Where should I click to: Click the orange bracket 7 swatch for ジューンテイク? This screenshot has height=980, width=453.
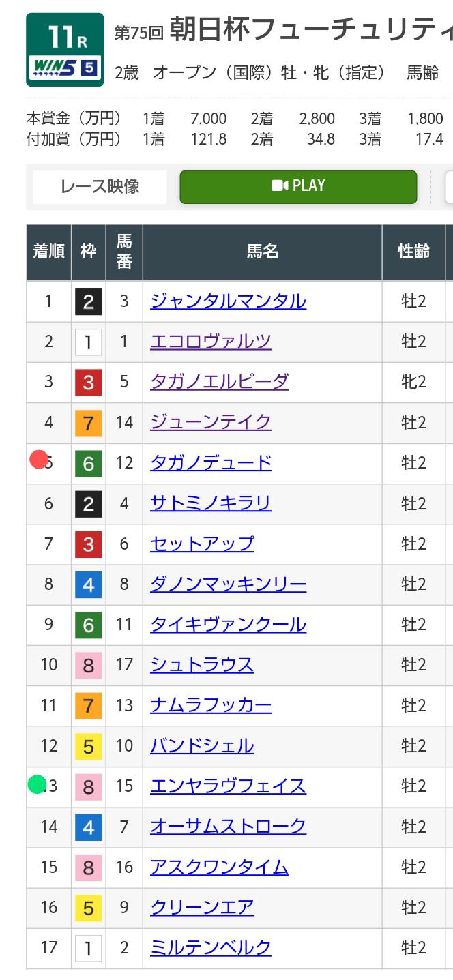coord(88,423)
